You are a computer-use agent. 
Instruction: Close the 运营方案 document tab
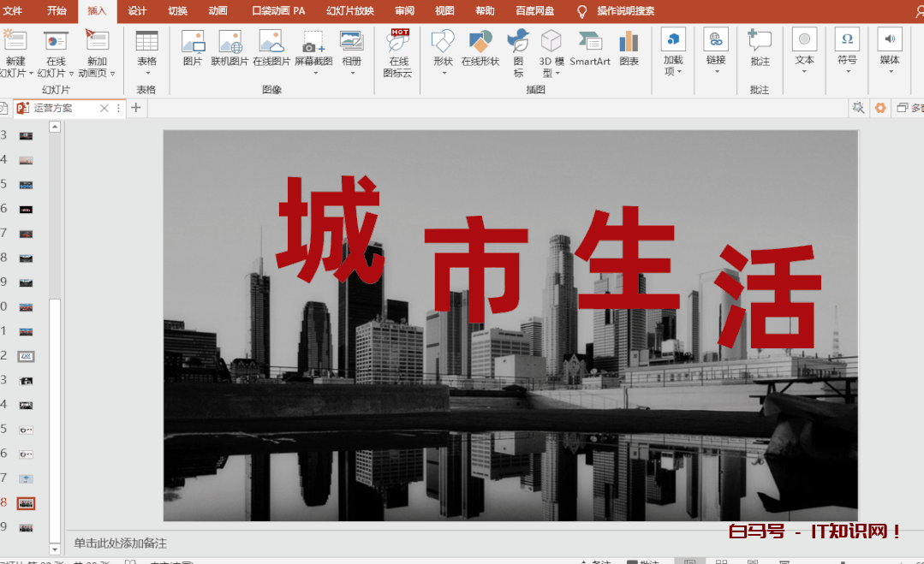tap(104, 108)
